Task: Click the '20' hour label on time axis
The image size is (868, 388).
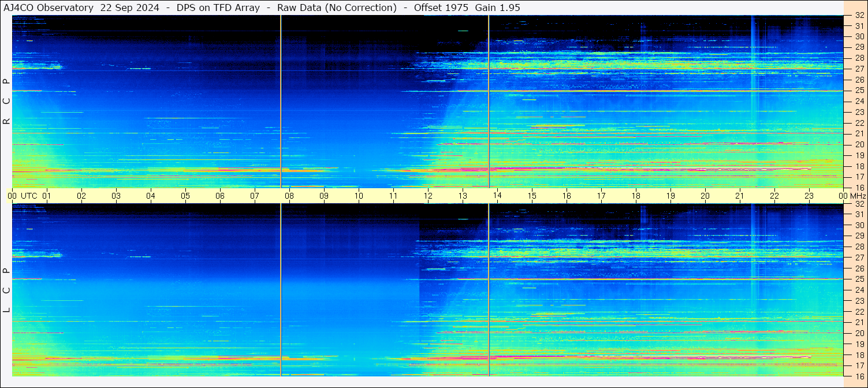Action: [705, 196]
